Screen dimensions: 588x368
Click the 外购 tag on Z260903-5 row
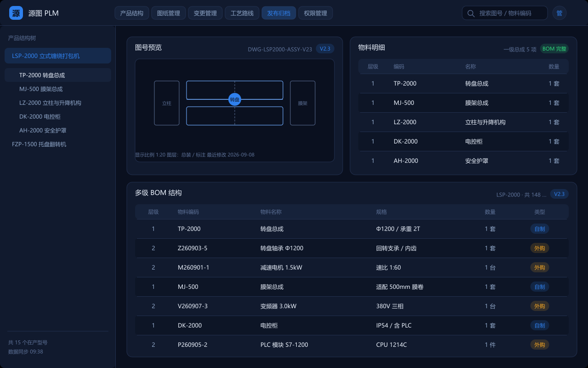coord(540,248)
